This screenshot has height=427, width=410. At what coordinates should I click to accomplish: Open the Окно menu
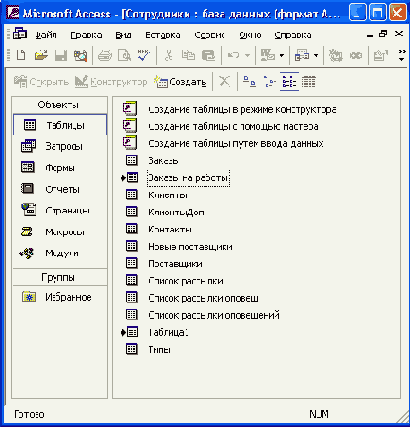click(x=250, y=35)
